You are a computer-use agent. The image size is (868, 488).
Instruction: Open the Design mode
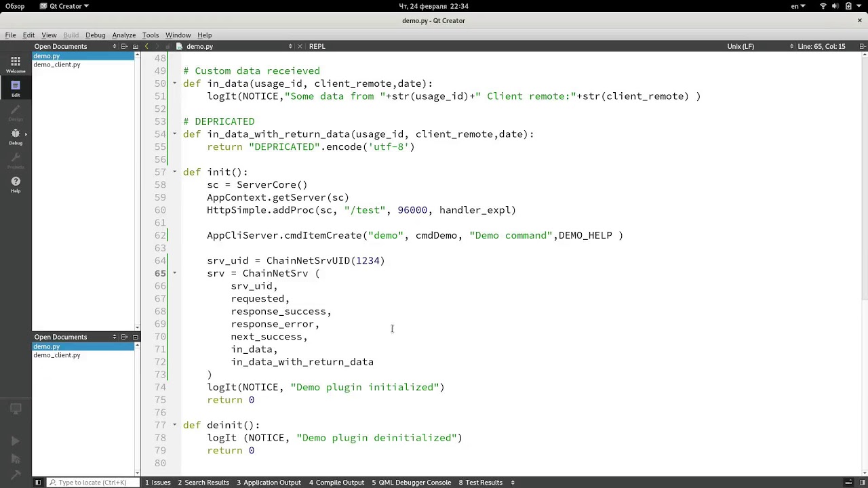[16, 113]
